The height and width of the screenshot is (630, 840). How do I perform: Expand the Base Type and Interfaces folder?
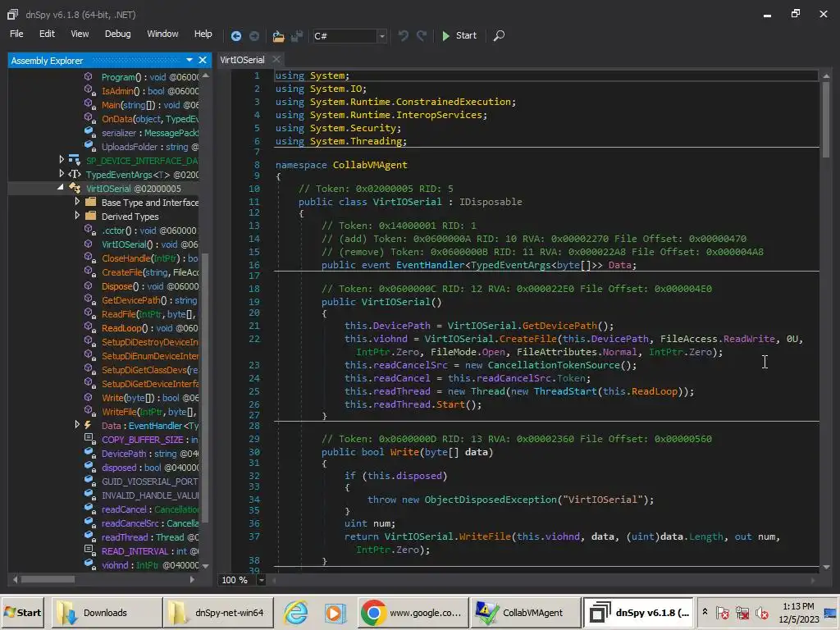click(78, 203)
